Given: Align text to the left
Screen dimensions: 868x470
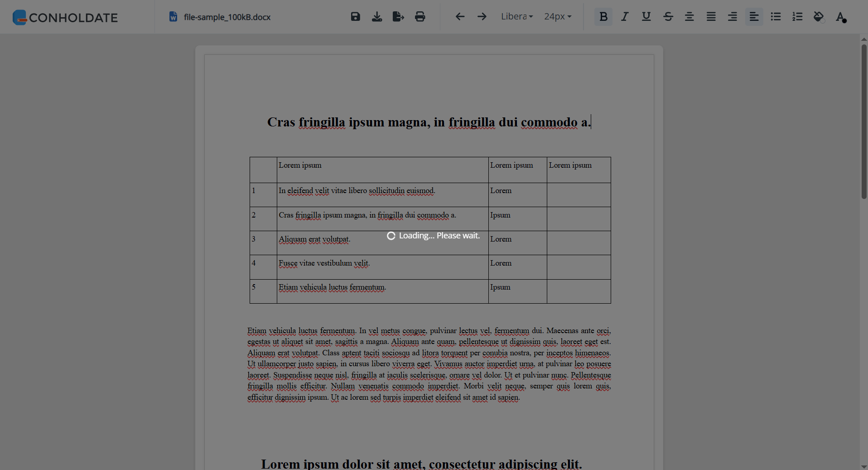Looking at the screenshot, I should pyautogui.click(x=754, y=17).
